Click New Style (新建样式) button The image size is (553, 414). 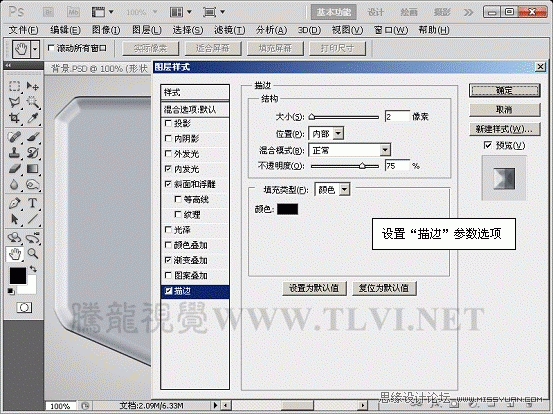click(504, 129)
